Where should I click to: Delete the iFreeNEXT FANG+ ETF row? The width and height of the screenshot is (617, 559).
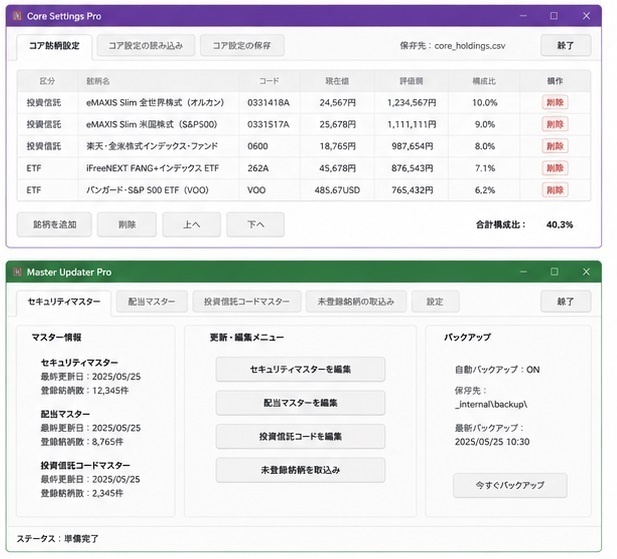555,168
